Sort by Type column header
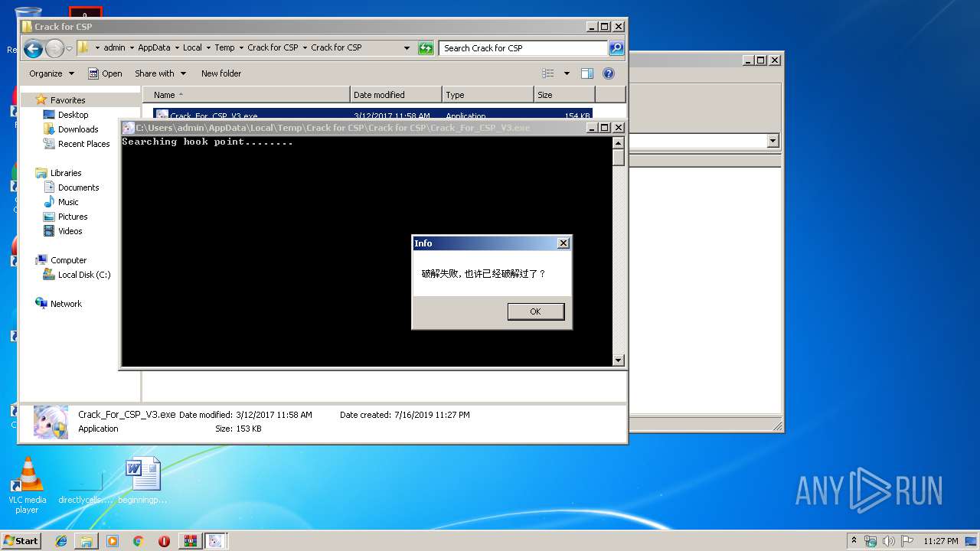Viewport: 980px width, 551px height. pos(488,95)
